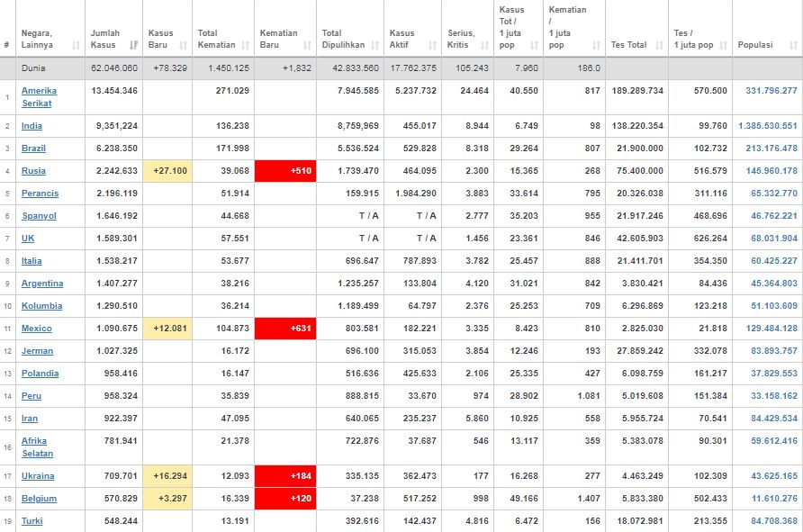Click the Kolumbia country link
The width and height of the screenshot is (803, 532).
[x=42, y=306]
